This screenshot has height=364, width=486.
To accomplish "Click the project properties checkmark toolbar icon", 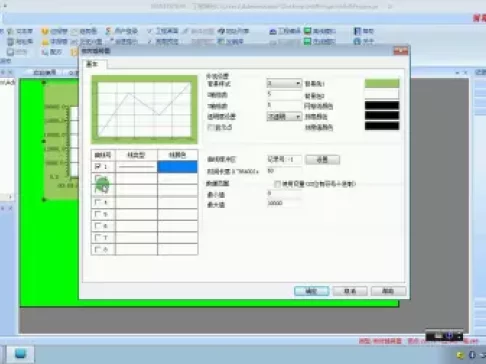I will (x=150, y=31).
